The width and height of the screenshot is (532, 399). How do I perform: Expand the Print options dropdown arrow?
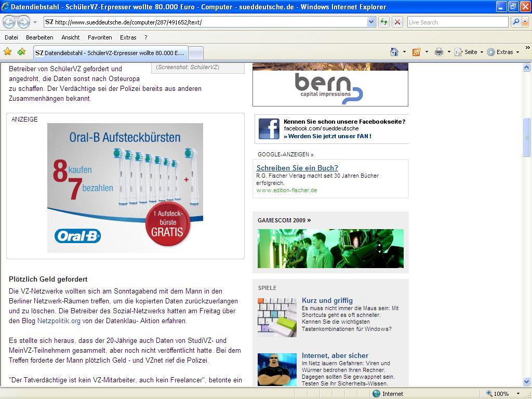(449, 52)
